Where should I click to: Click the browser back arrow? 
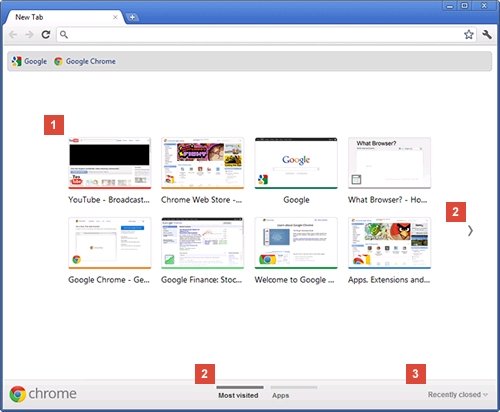(x=13, y=35)
